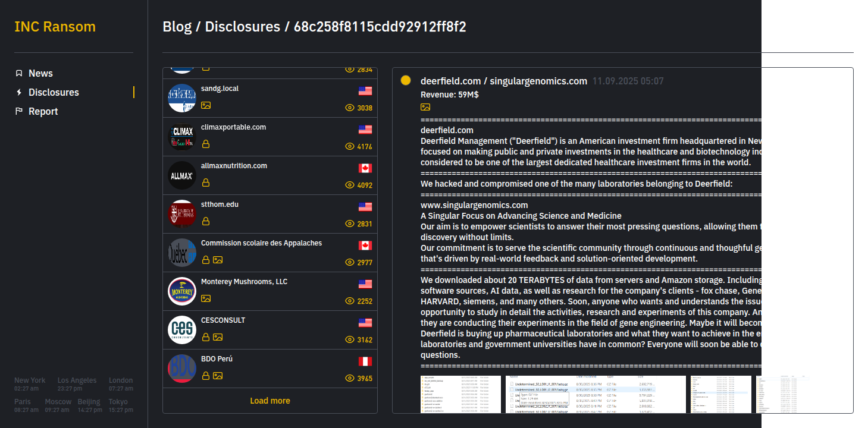Viewport: 868px width, 428px height.
Task: Click the Los Angeles time 23:27 pm
Action: pos(70,388)
